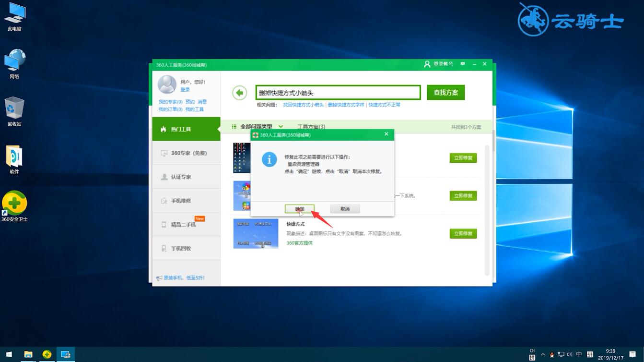Select 360专家 (免费) in sidebar
The height and width of the screenshot is (362, 644).
pos(187,153)
